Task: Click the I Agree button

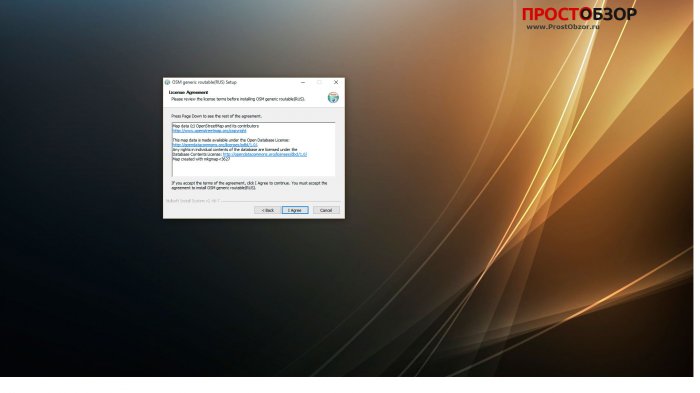Action: 295,210
